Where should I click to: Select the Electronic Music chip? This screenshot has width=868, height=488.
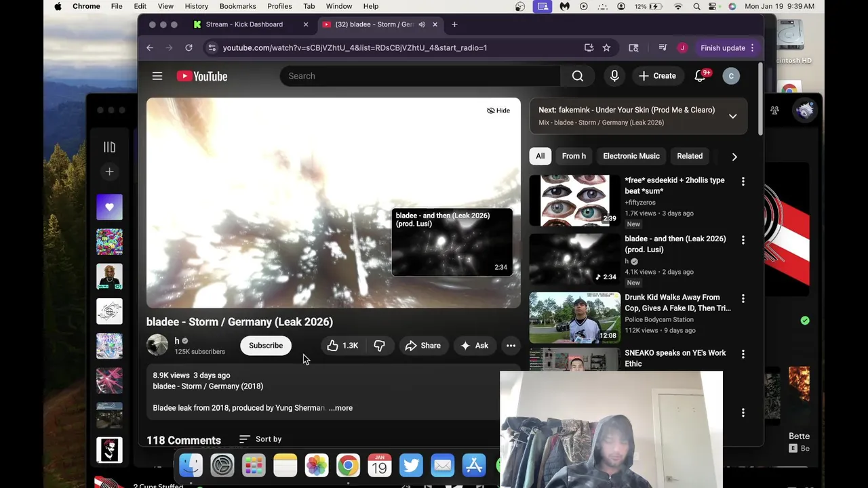pyautogui.click(x=631, y=156)
